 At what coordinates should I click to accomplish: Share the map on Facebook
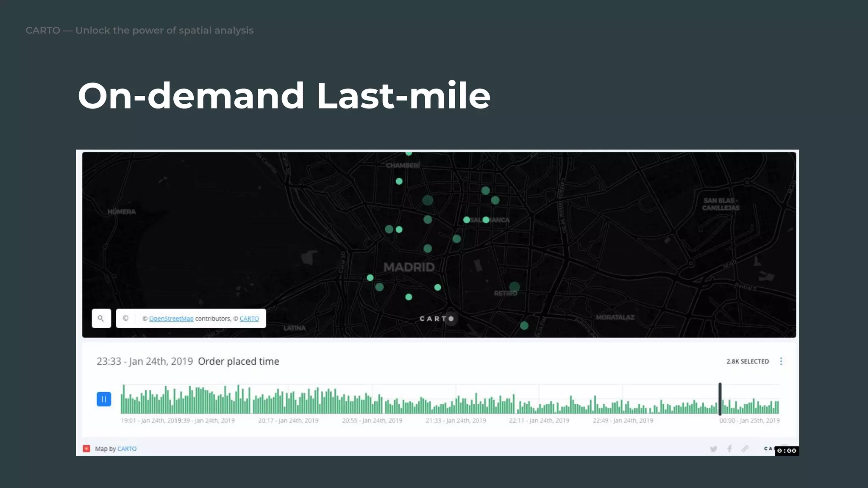coord(729,449)
